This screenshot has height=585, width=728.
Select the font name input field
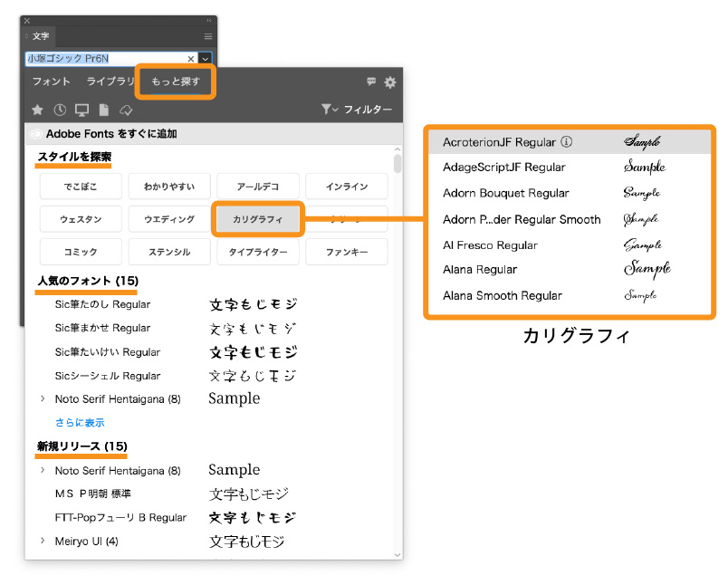pyautogui.click(x=104, y=58)
